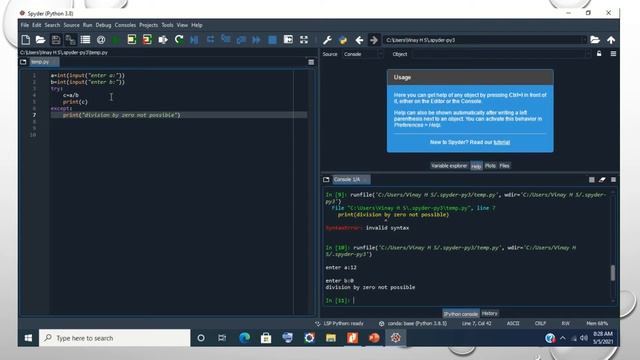Browse editor tabs icon
The width and height of the screenshot is (640, 360).
coord(23,62)
